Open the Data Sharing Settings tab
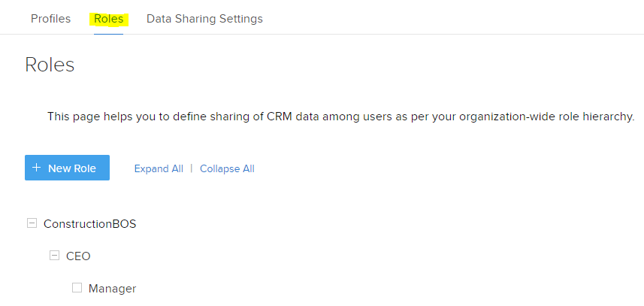The height and width of the screenshot is (306, 644). pos(204,19)
